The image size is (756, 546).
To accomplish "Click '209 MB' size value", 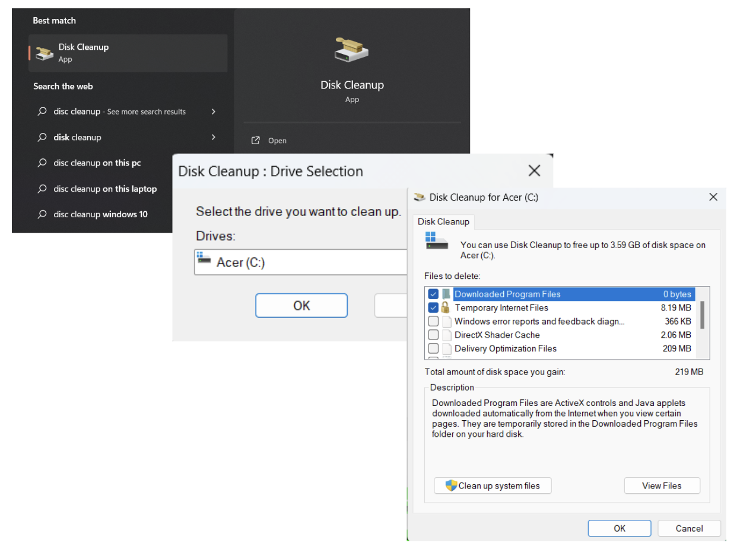I will click(x=677, y=348).
